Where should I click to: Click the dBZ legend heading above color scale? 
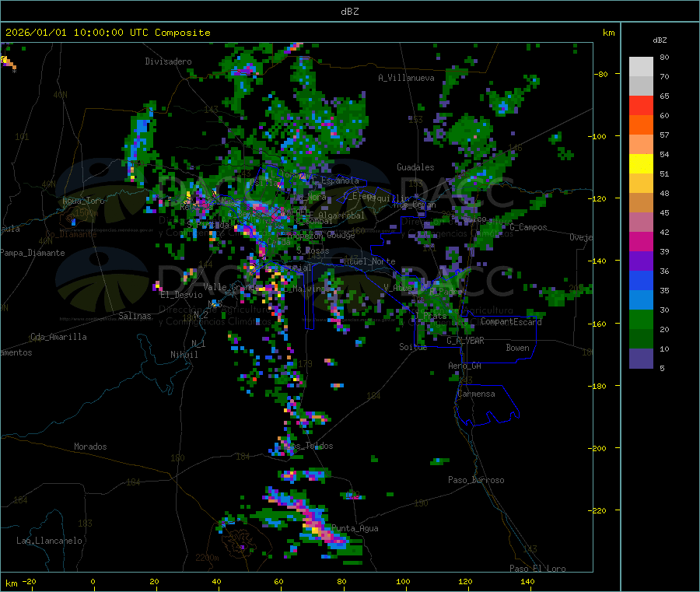[660, 40]
